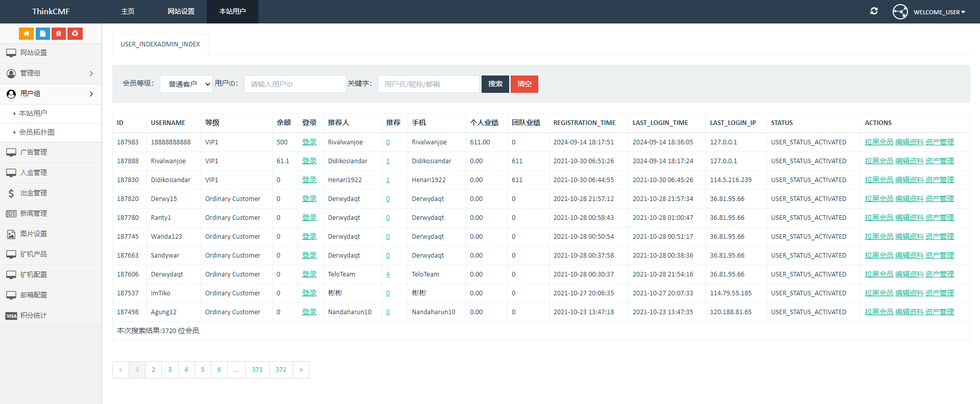This screenshot has height=404, width=980.
Task: Click the red trash icon button
Action: pyautogui.click(x=59, y=34)
